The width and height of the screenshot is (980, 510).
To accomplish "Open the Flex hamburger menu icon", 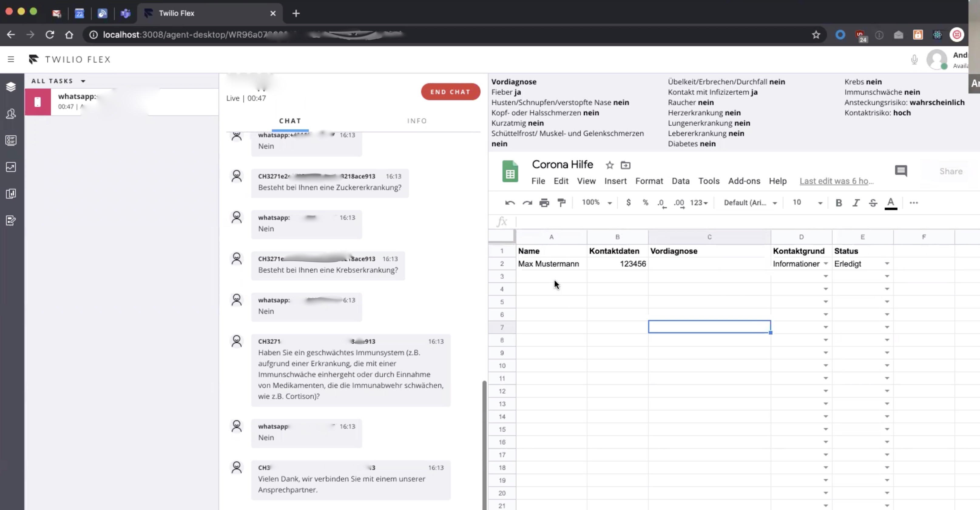I will 11,59.
